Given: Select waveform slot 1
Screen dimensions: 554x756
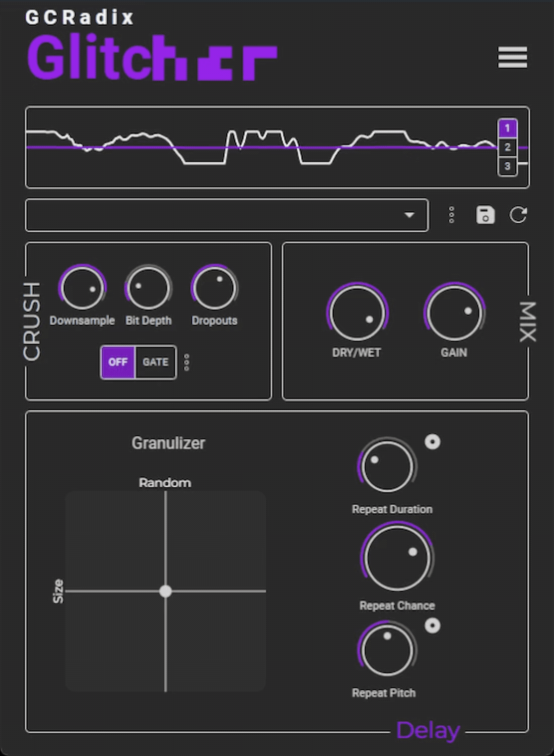Looking at the screenshot, I should (507, 128).
